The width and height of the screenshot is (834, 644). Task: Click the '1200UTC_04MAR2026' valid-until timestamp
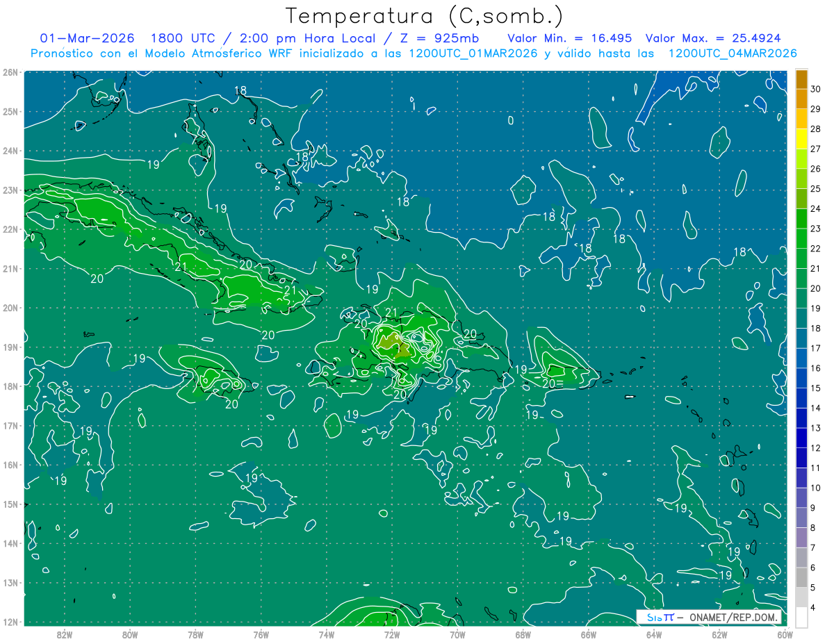732,53
